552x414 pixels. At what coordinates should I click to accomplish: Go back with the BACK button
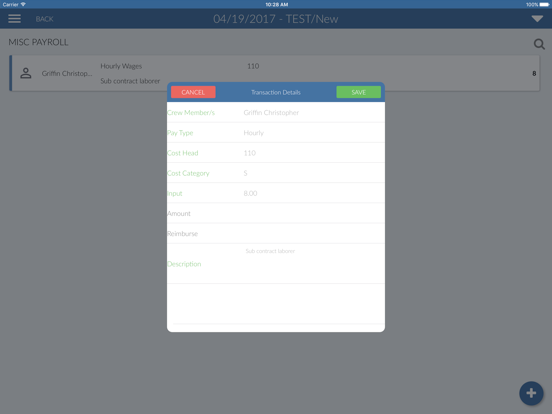coord(44,19)
